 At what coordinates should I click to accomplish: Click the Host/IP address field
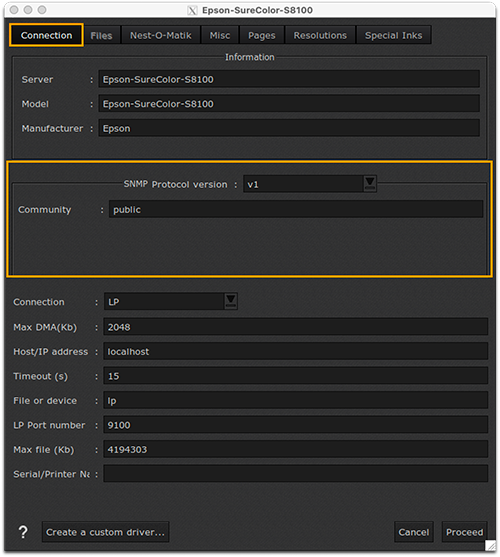coord(295,351)
